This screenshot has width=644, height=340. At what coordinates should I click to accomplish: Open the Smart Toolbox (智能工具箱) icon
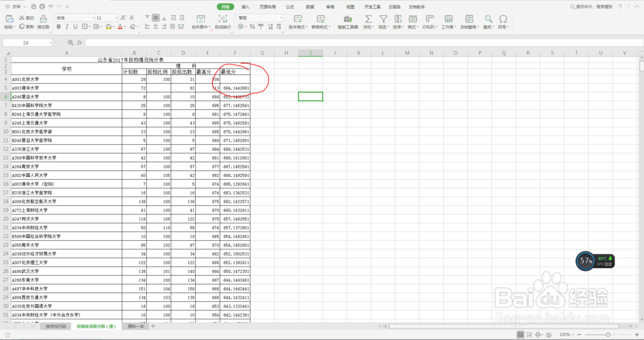pos(348,19)
